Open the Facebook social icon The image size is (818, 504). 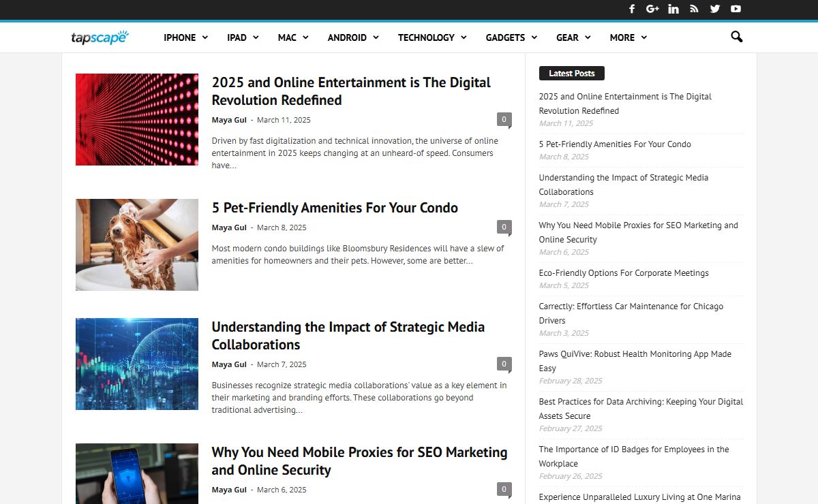pos(632,9)
